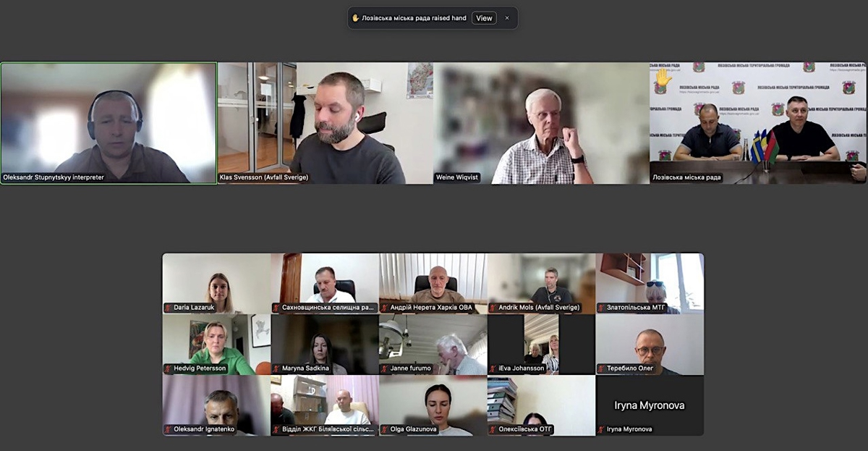Click the Iryna Myronova camera-off tile
868x451 pixels.
pos(650,404)
